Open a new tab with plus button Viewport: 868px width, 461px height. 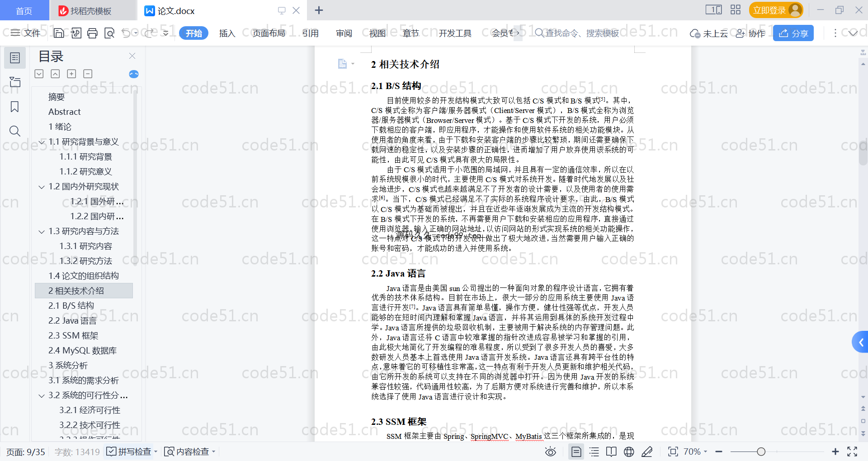319,10
